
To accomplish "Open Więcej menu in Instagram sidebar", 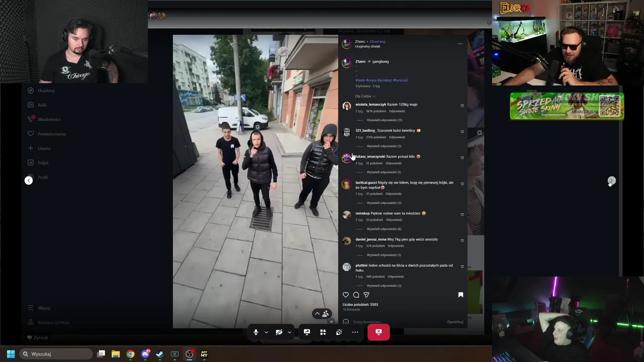I will click(x=39, y=308).
